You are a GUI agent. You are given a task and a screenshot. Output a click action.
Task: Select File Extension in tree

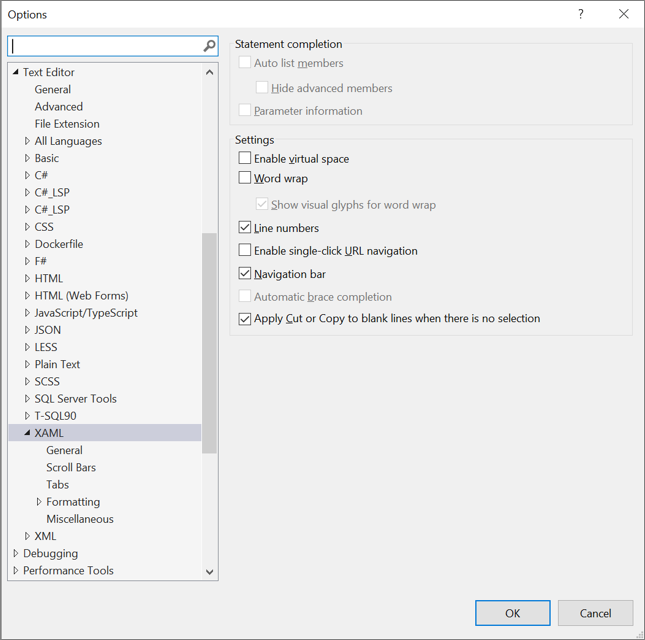pyautogui.click(x=67, y=124)
